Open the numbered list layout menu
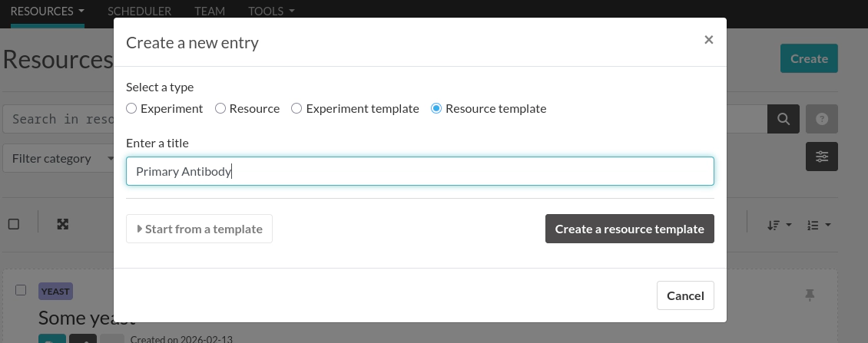This screenshot has width=868, height=343. 818,225
